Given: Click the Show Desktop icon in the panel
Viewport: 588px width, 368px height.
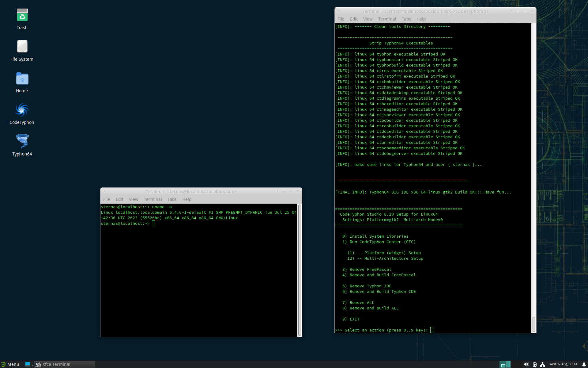Looking at the screenshot, I should [28, 364].
